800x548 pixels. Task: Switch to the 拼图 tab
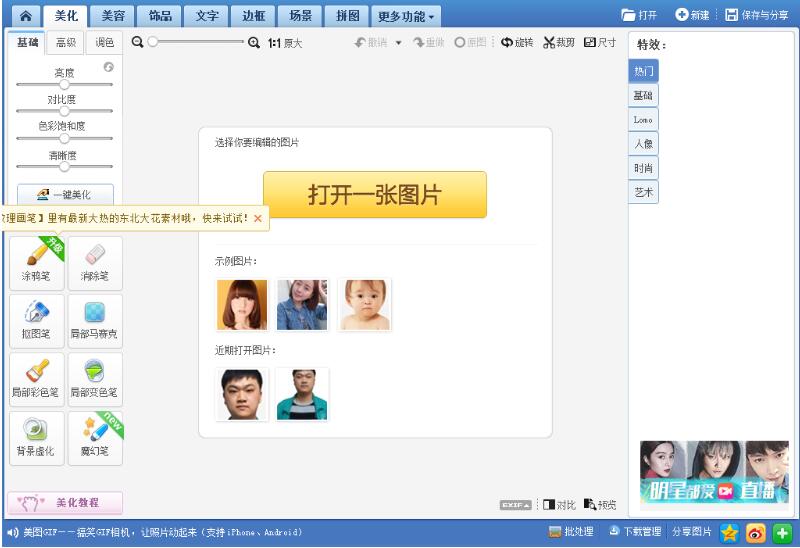pyautogui.click(x=347, y=16)
